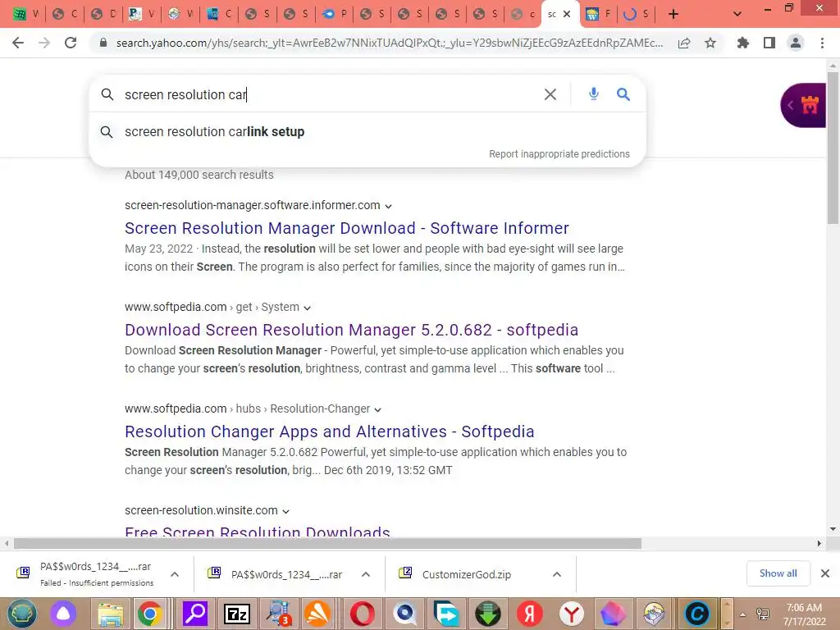The height and width of the screenshot is (630, 840).
Task: Start voice search with the microphone
Action: click(594, 94)
